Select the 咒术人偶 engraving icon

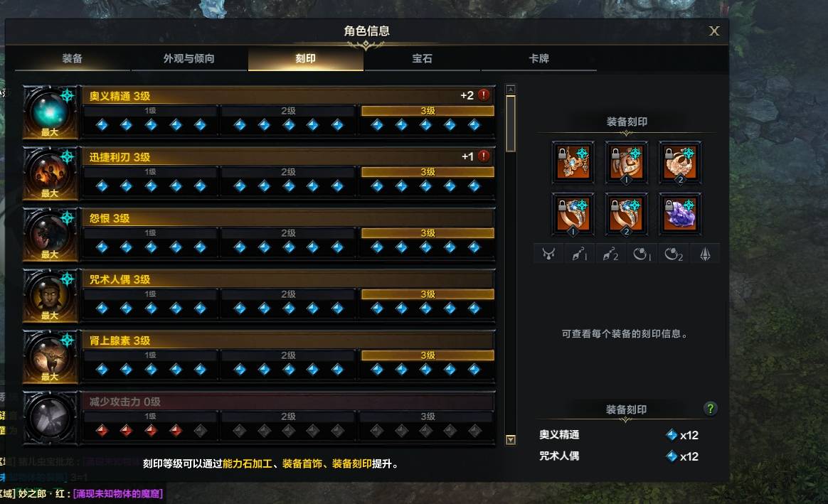(x=51, y=296)
